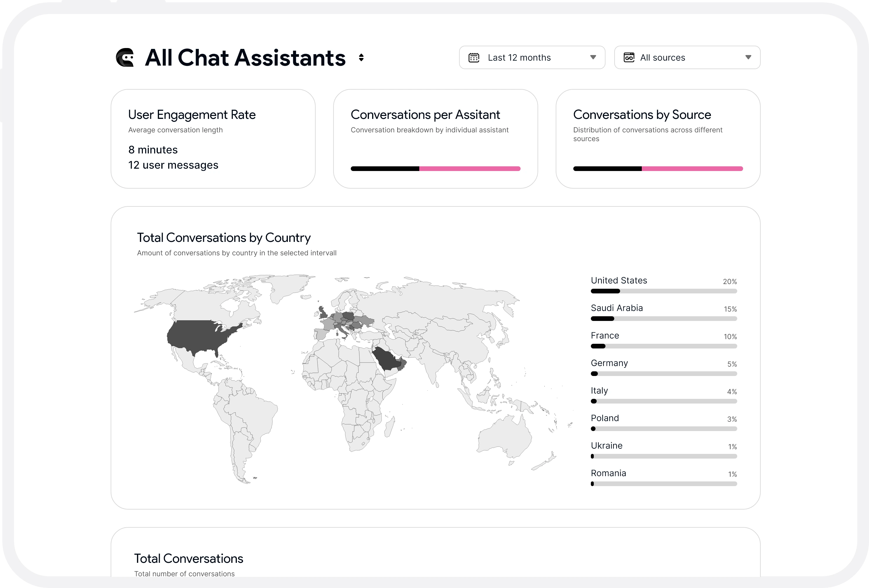Click the Germany row label
869x588 pixels.
(x=609, y=363)
